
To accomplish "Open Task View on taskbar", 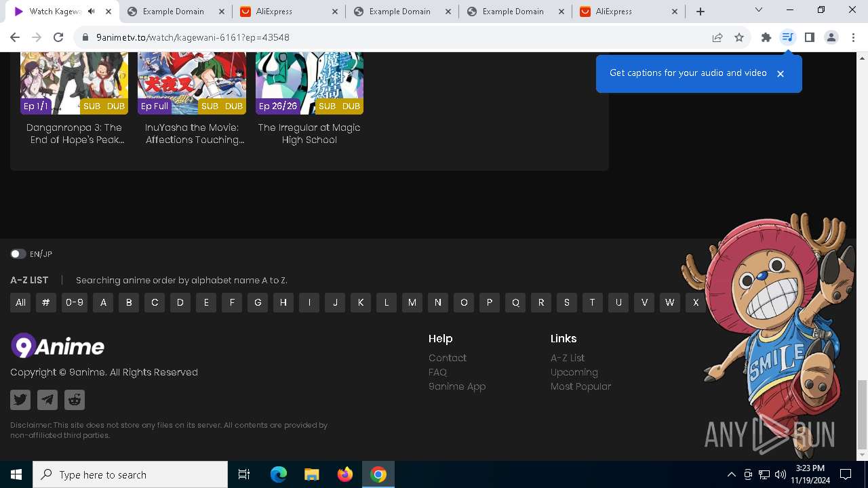I will (x=244, y=474).
